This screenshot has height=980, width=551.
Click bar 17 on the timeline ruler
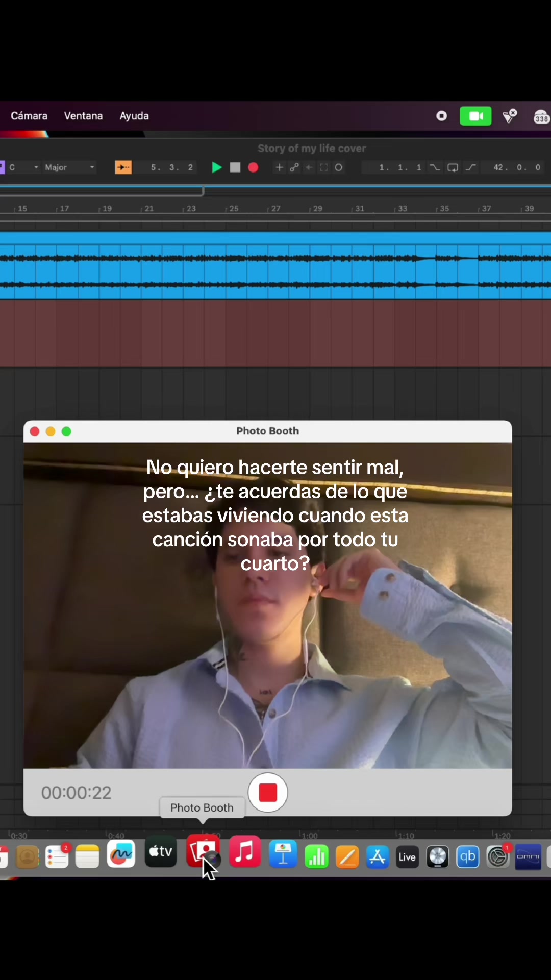(64, 209)
